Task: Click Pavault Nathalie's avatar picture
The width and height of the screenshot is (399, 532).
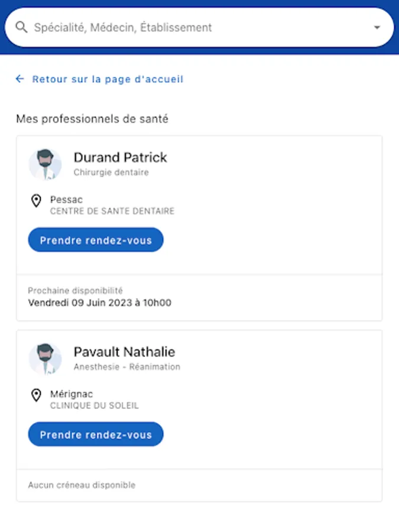Action: [45, 359]
